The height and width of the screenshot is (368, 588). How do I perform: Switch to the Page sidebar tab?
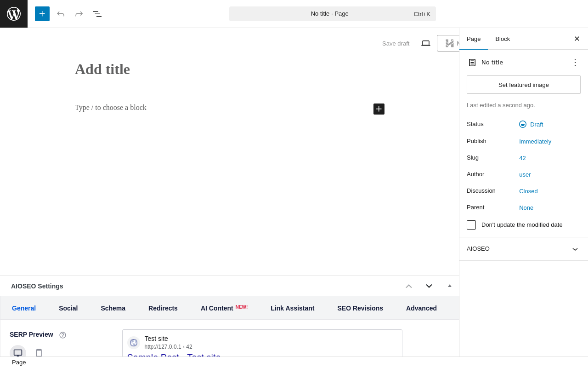(474, 39)
